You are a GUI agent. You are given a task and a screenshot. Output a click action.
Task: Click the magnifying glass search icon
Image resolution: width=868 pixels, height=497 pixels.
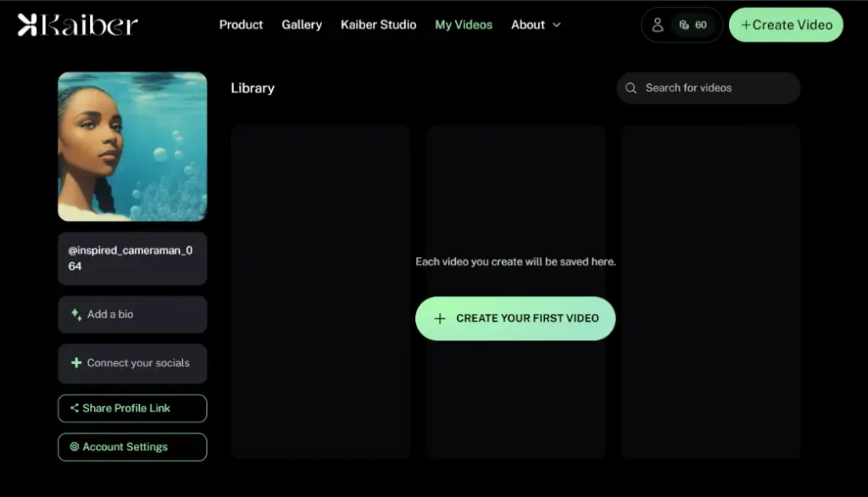[631, 87]
